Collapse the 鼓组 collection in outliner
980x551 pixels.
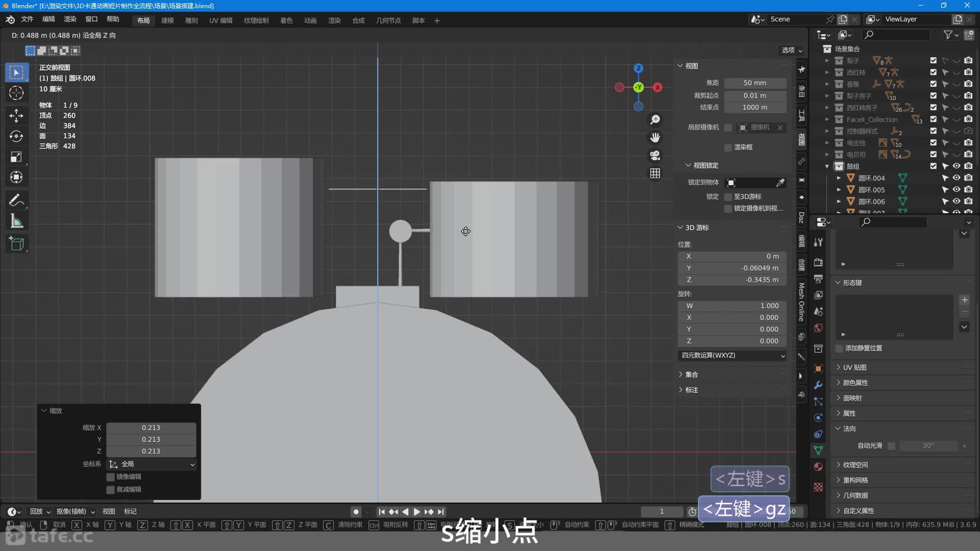coord(827,166)
